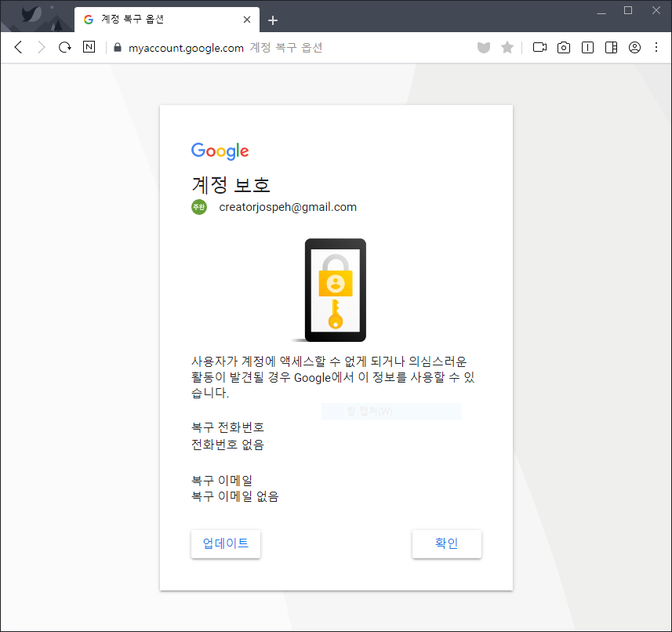Click the green account avatar
This screenshot has height=632, width=672.
coord(199,207)
